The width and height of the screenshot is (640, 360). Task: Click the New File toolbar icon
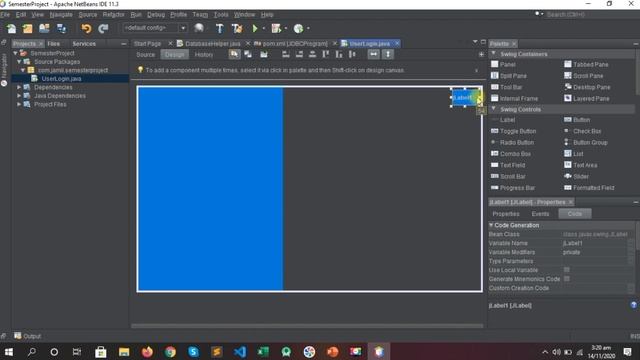pos(11,29)
